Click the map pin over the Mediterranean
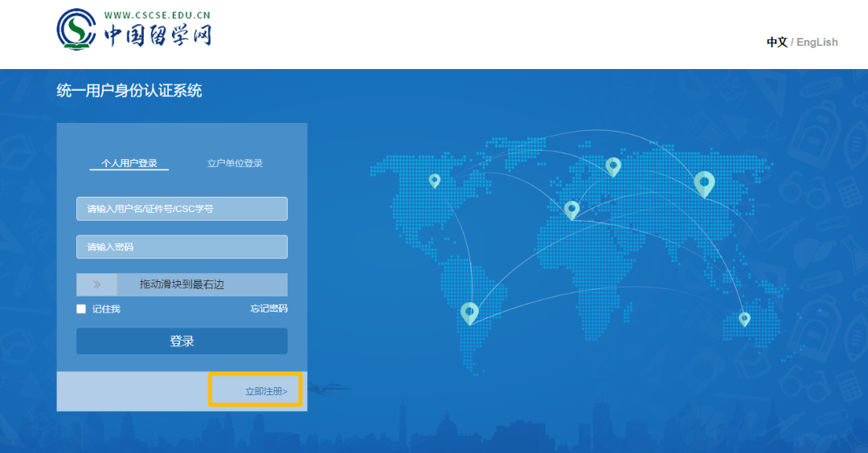The height and width of the screenshot is (453, 868). [x=571, y=210]
